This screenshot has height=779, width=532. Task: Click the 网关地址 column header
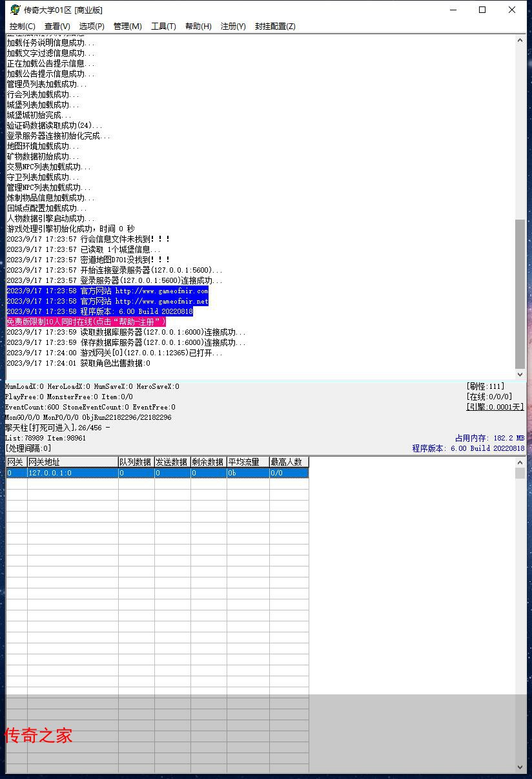tap(72, 462)
